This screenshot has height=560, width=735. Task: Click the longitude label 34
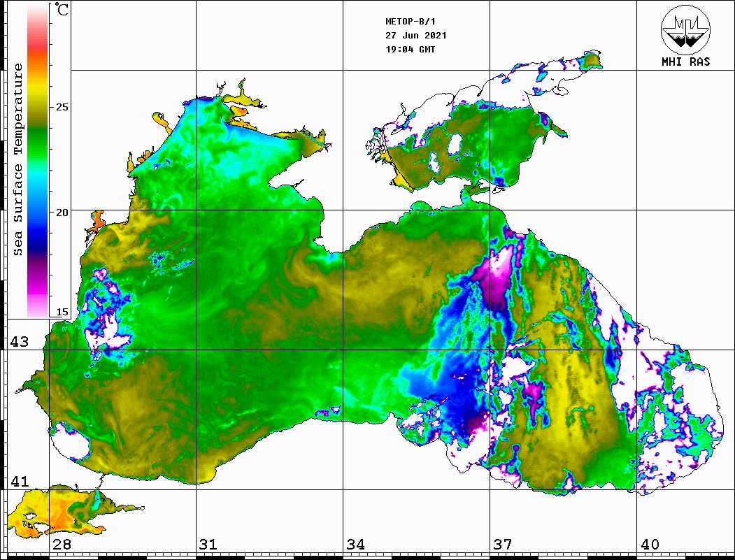(x=355, y=545)
